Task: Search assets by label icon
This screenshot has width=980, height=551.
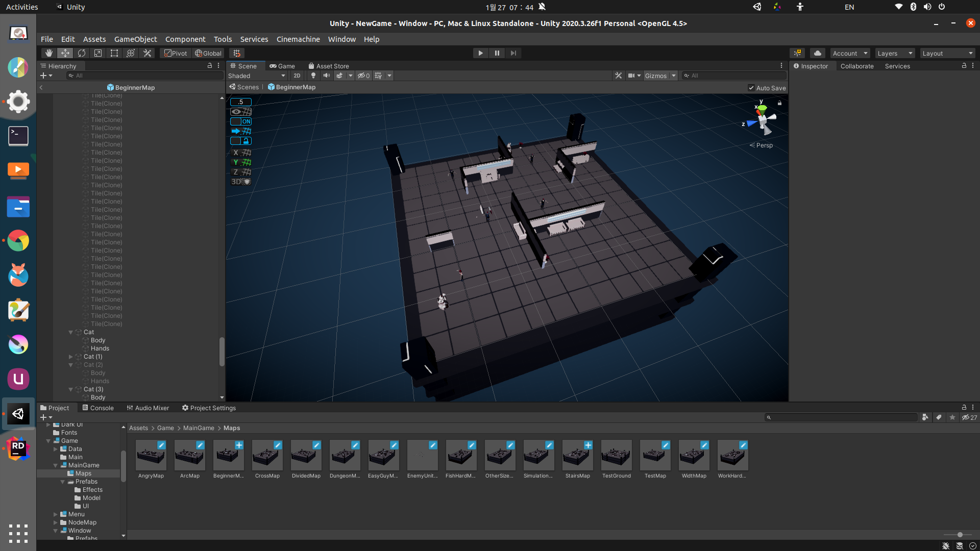Action: click(939, 417)
